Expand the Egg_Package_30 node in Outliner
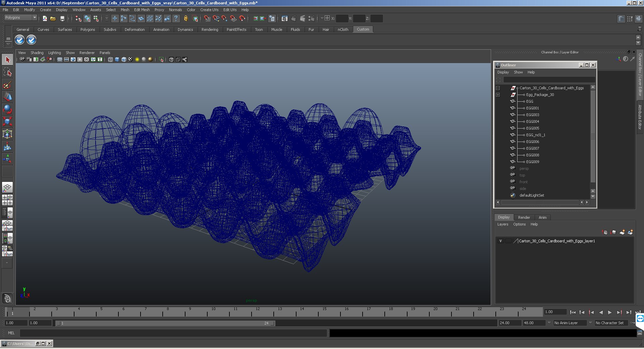The height and width of the screenshot is (349, 644). (498, 95)
